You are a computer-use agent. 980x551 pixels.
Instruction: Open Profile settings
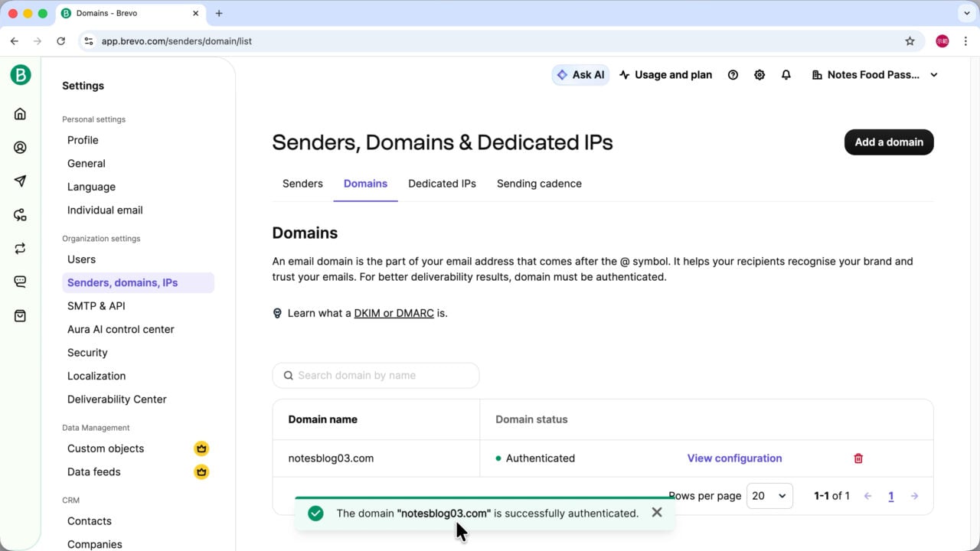[x=83, y=140]
